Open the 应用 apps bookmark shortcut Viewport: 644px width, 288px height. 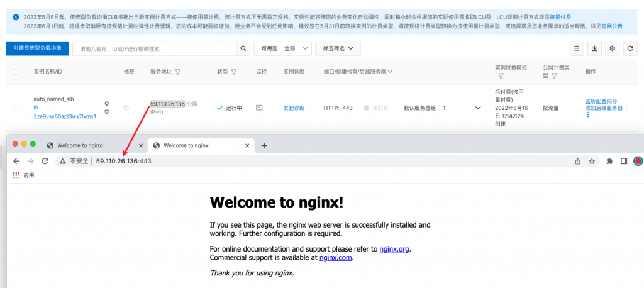(x=23, y=175)
